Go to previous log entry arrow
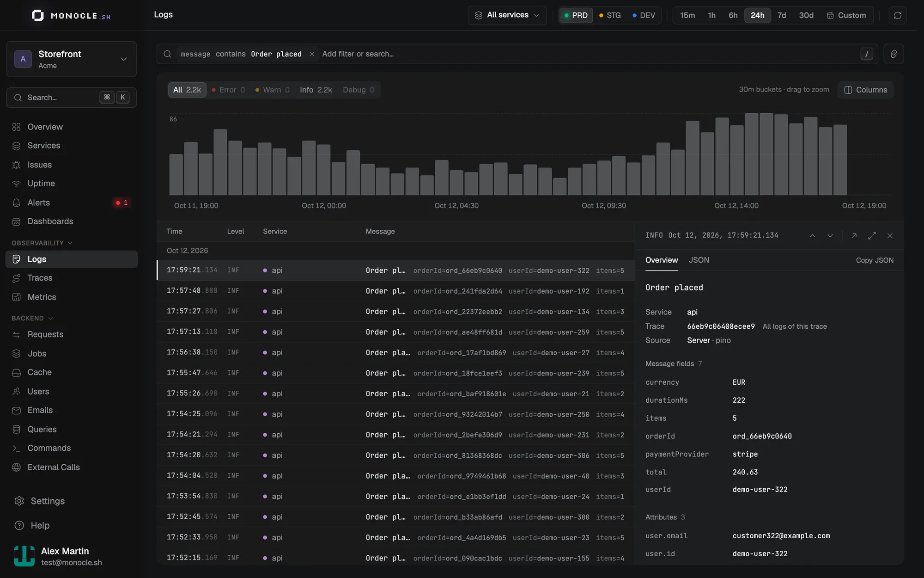924x578 pixels. click(812, 236)
